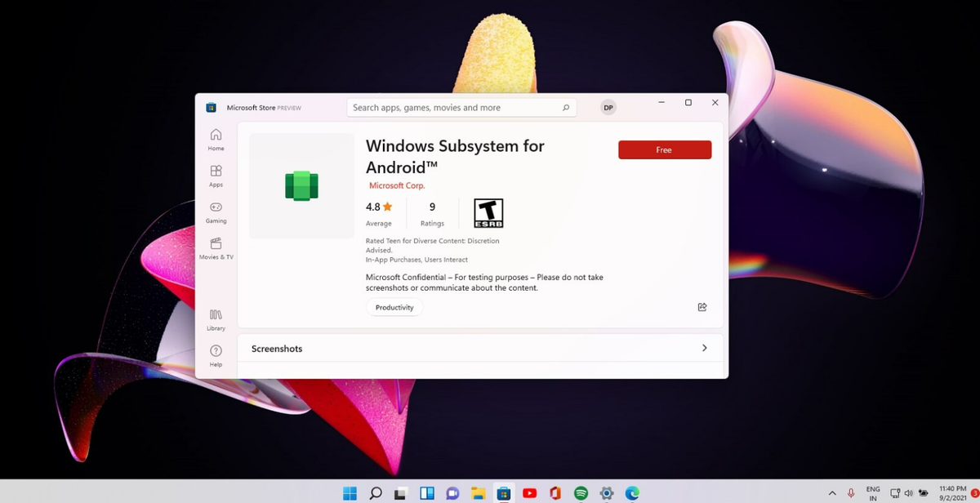The width and height of the screenshot is (980, 503).
Task: Open the notification count badge
Action: pos(974,493)
